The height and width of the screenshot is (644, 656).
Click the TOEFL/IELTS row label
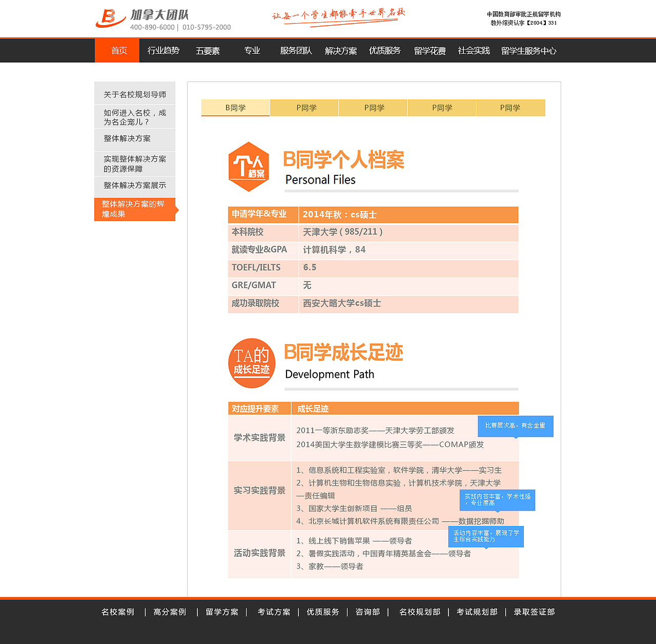pyautogui.click(x=256, y=268)
